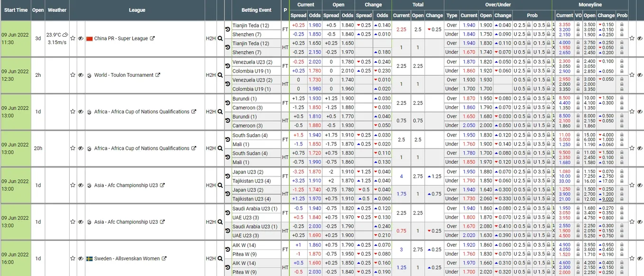Sort by the Start Time column header

(x=16, y=10)
